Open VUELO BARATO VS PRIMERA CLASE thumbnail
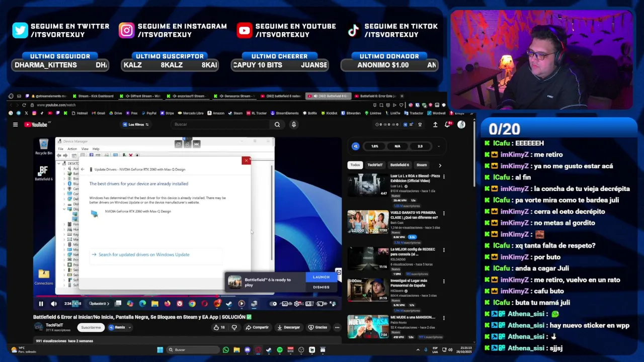 pyautogui.click(x=368, y=222)
